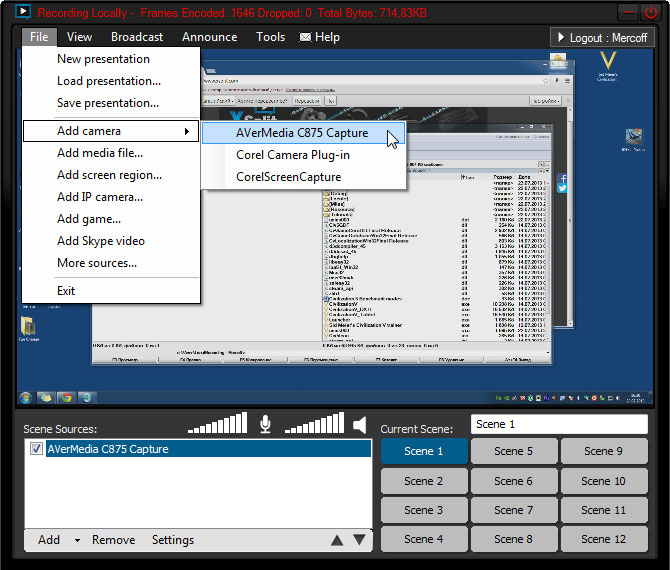Screen dimensions: 670x570
Task: Click the folder desktop icon in preview
Action: pos(28,326)
